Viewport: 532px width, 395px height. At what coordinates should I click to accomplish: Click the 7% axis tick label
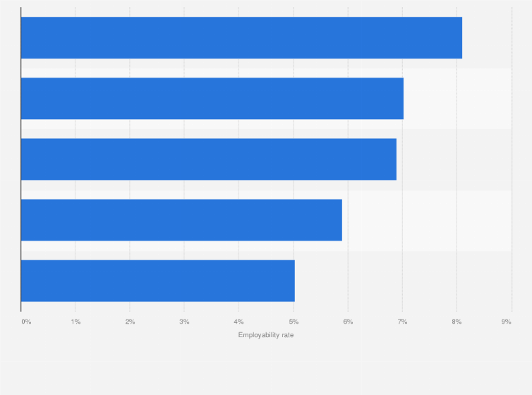click(x=402, y=322)
